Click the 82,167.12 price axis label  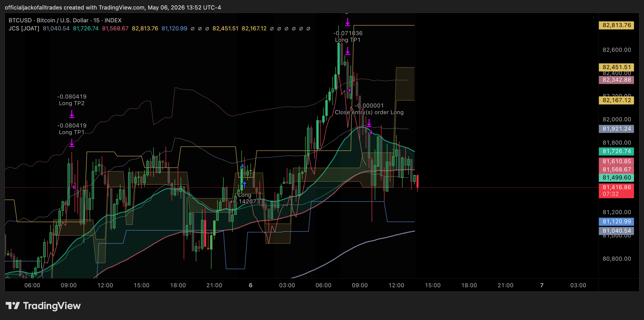point(616,100)
